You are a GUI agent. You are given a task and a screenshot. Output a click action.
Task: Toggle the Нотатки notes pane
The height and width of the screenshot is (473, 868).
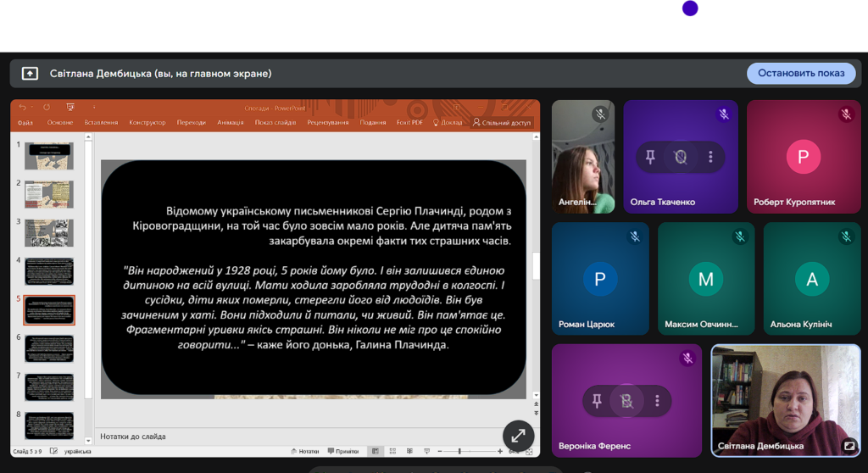click(304, 451)
